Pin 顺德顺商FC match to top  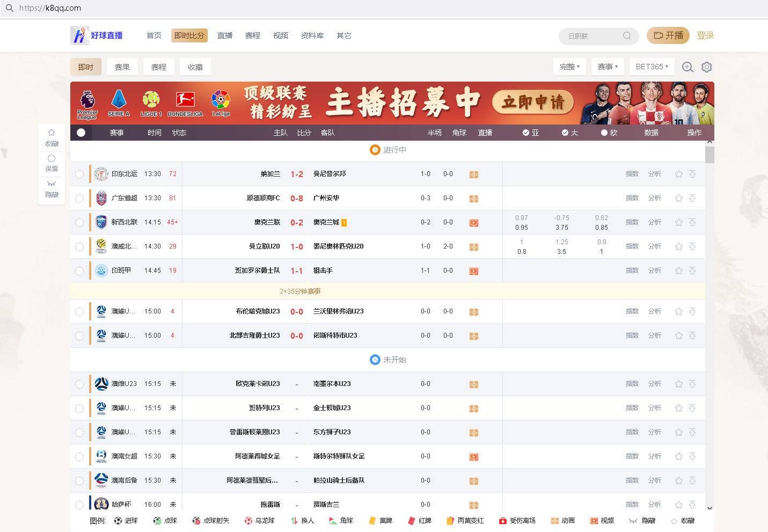click(x=692, y=198)
